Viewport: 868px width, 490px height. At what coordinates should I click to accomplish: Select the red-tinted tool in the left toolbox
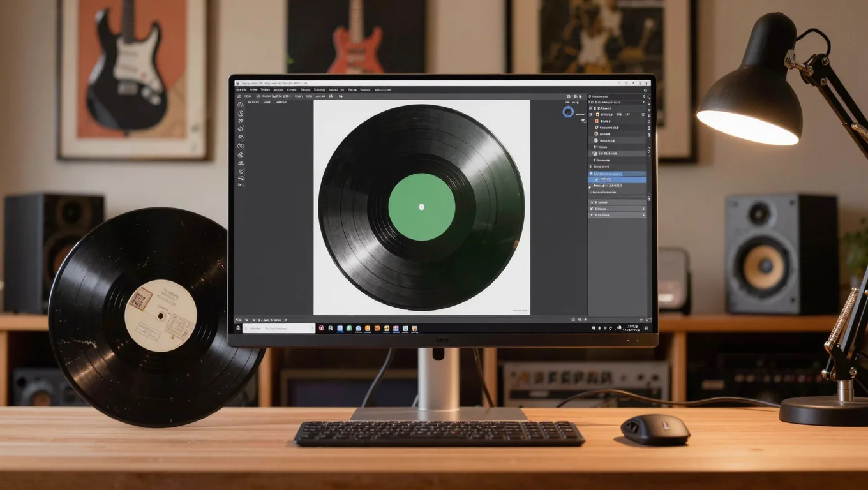pyautogui.click(x=241, y=145)
